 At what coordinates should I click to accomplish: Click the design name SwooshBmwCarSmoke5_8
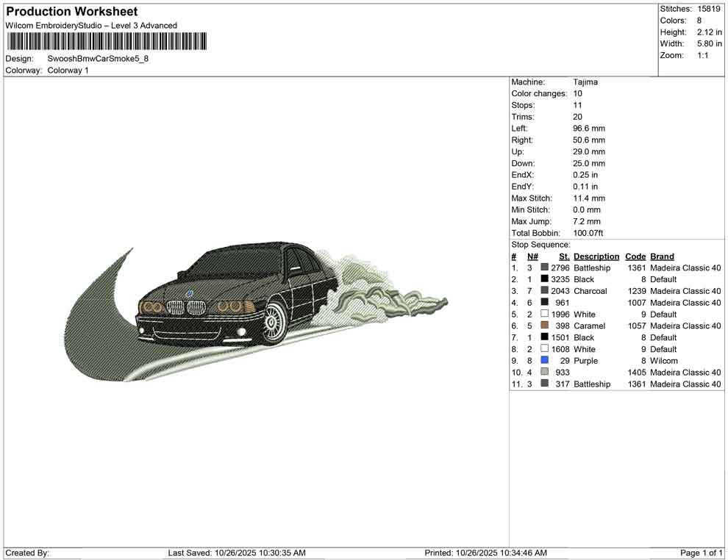98,59
